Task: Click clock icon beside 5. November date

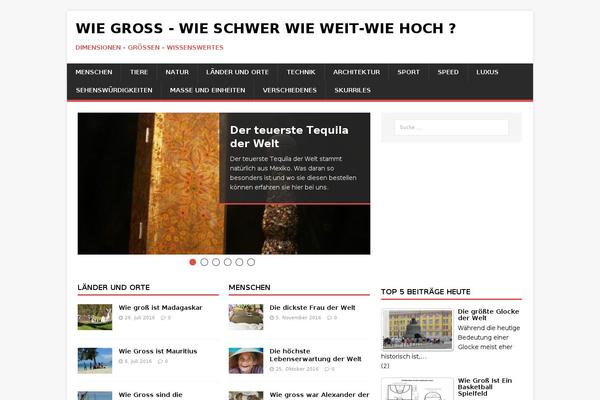Action: point(272,318)
